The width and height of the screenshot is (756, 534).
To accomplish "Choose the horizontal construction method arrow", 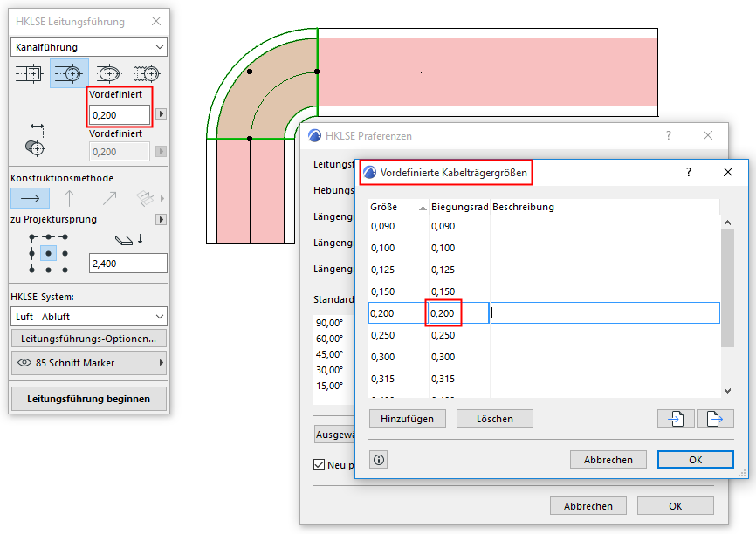I will tap(30, 198).
